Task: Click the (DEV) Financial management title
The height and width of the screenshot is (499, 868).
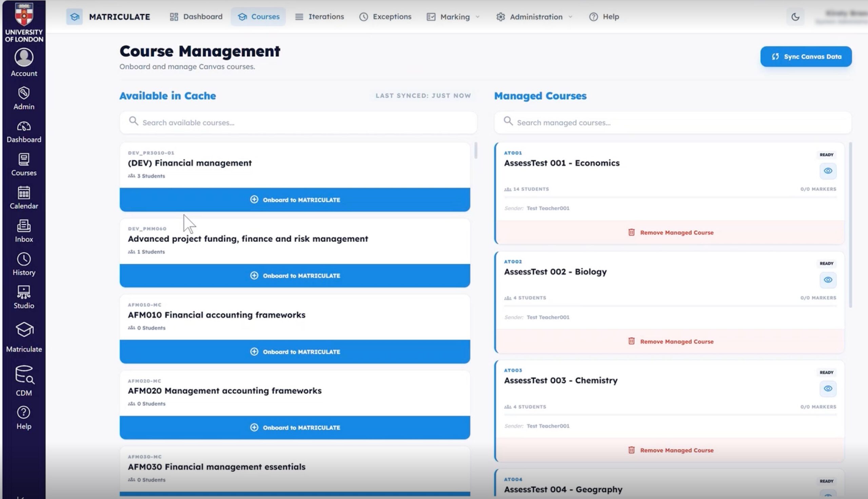Action: pyautogui.click(x=190, y=163)
